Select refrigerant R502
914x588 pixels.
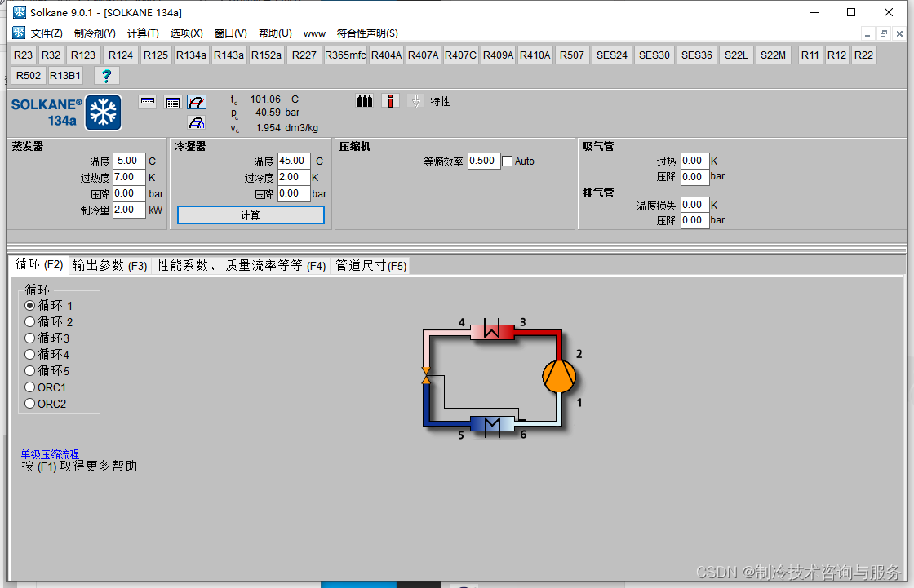[x=29, y=75]
